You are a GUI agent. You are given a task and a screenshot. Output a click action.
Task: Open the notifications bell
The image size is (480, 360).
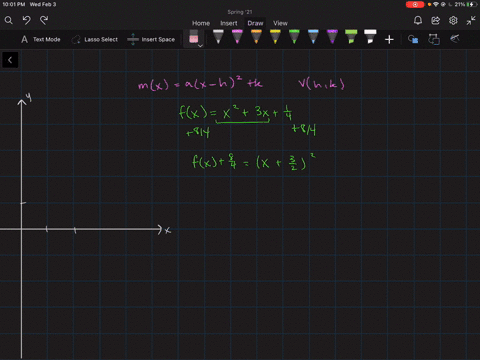[418, 21]
